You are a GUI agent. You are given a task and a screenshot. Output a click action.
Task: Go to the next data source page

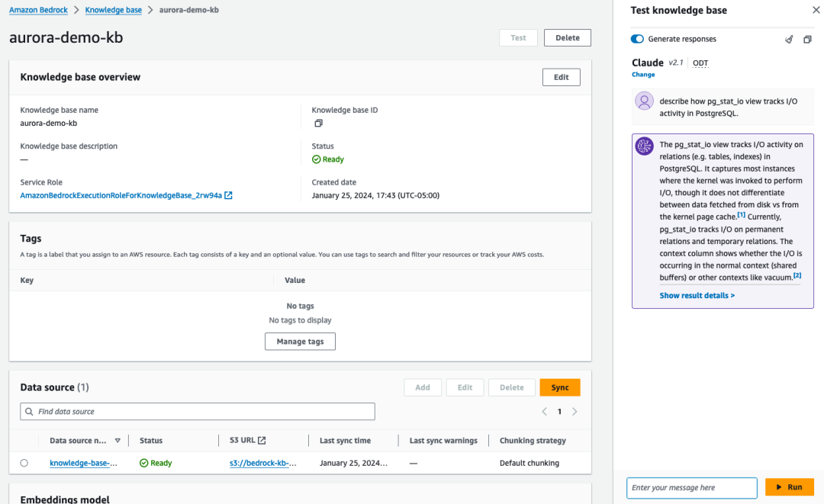pos(575,412)
